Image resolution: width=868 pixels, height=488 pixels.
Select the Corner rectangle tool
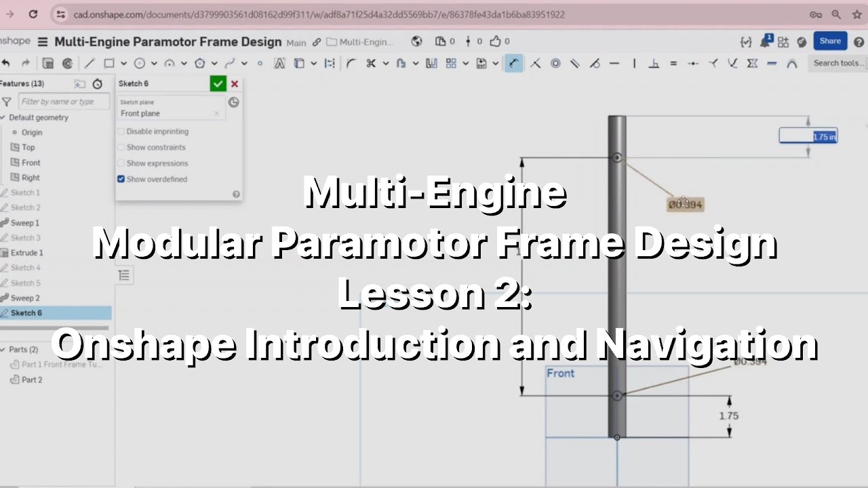click(108, 63)
